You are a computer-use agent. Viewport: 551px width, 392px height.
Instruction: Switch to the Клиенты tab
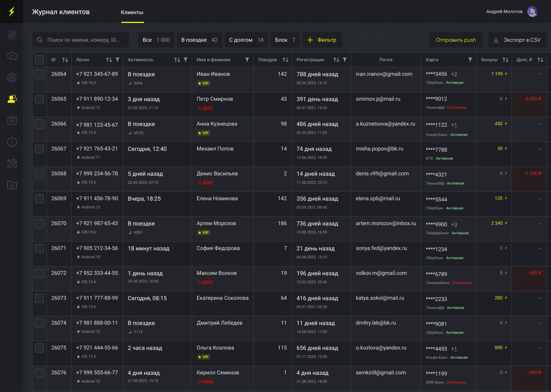coord(132,12)
